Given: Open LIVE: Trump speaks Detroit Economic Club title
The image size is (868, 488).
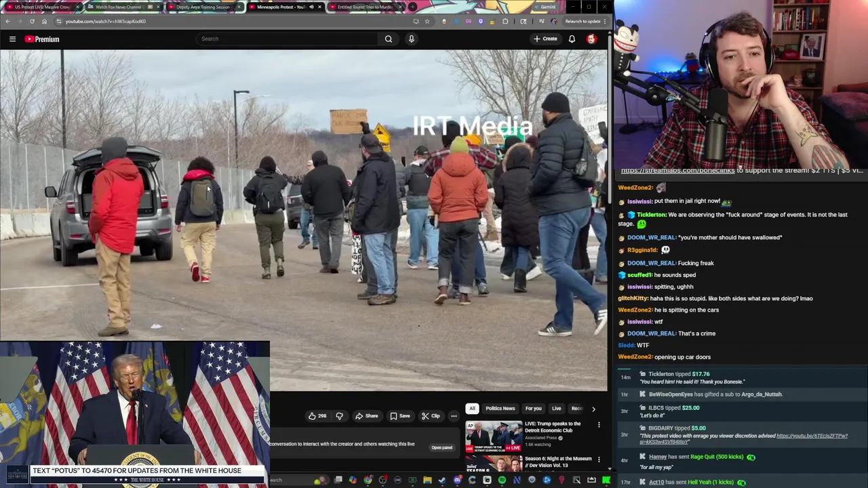Looking at the screenshot, I should [553, 427].
